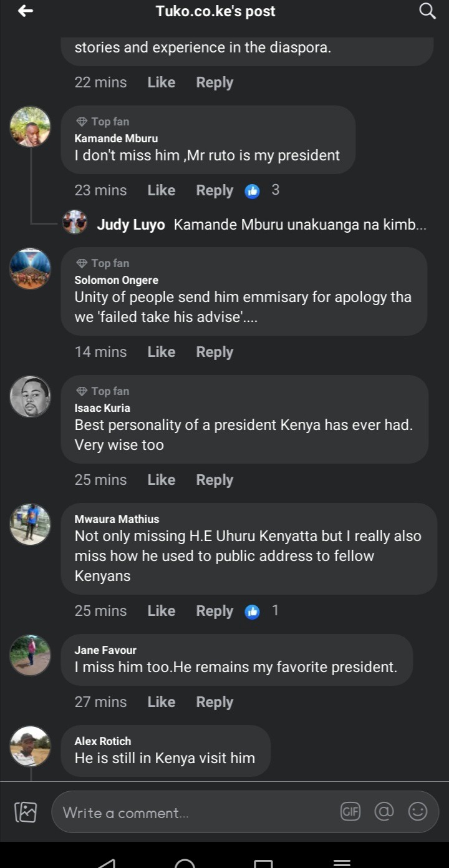Tap the photo attachment icon
449x868 pixels.
click(x=26, y=812)
